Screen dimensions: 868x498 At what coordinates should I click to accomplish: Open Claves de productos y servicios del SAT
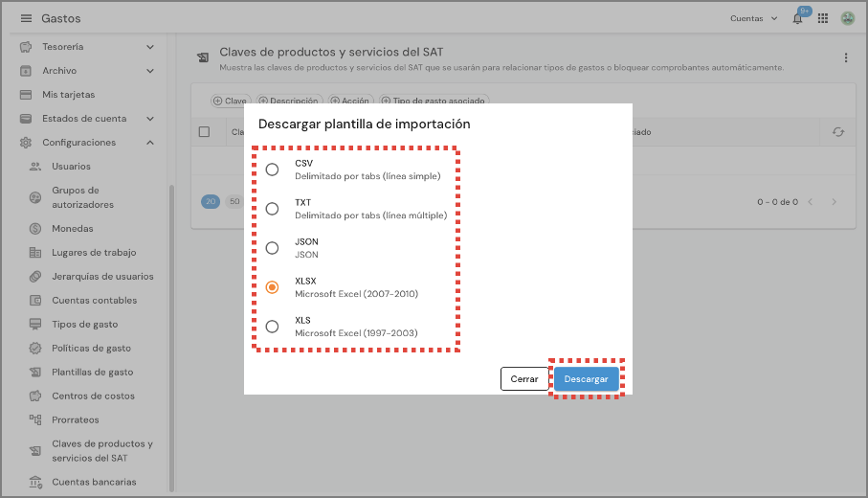click(x=102, y=451)
